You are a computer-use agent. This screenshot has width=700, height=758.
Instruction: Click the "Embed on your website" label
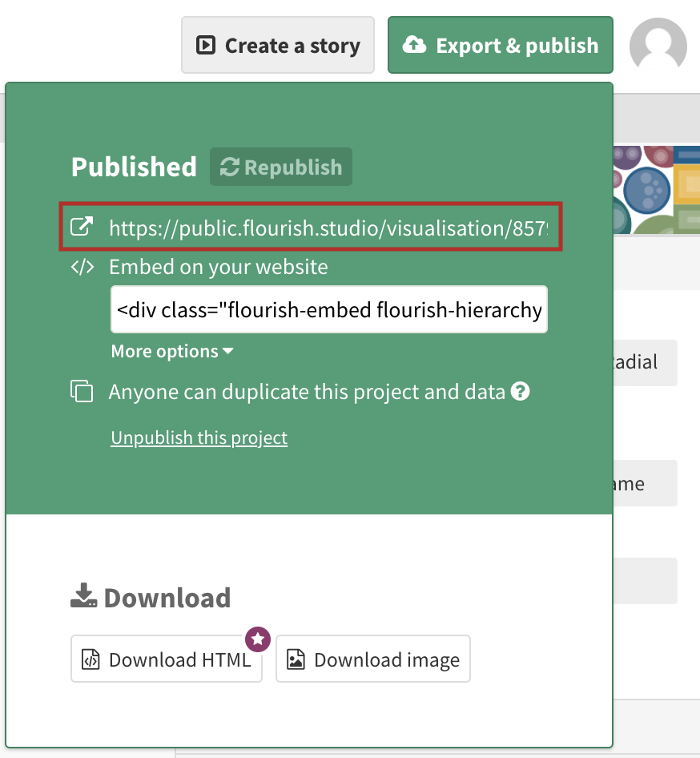tap(219, 267)
